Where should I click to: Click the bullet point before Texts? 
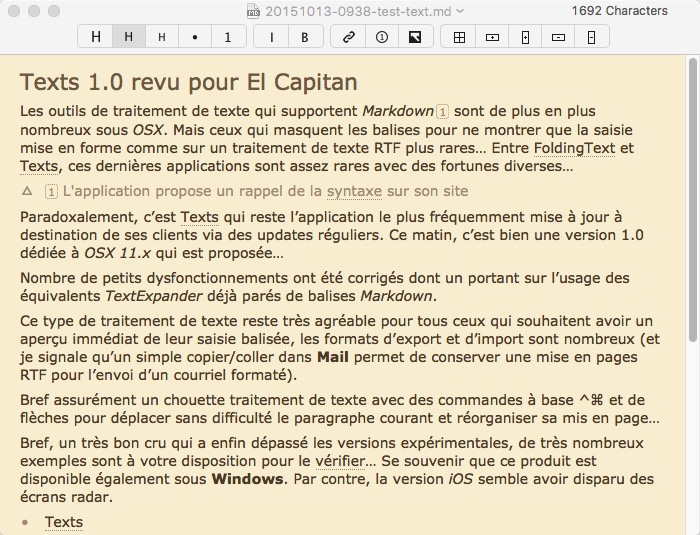coord(25,522)
